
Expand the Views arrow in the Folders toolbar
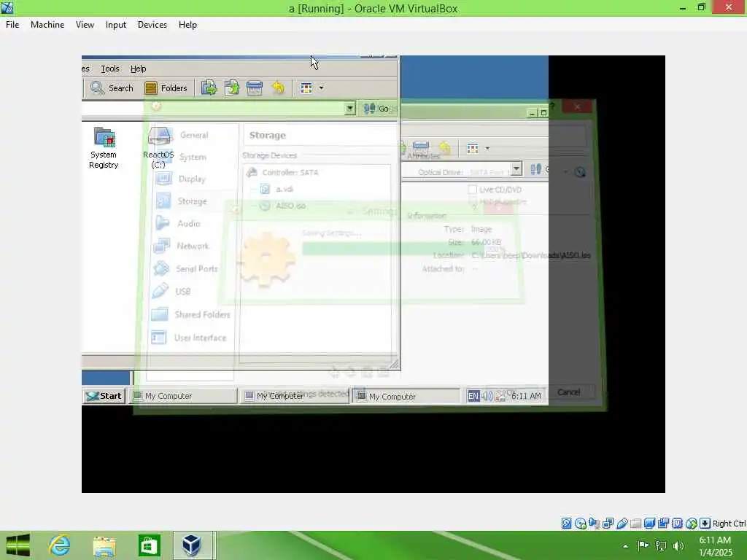pos(322,87)
